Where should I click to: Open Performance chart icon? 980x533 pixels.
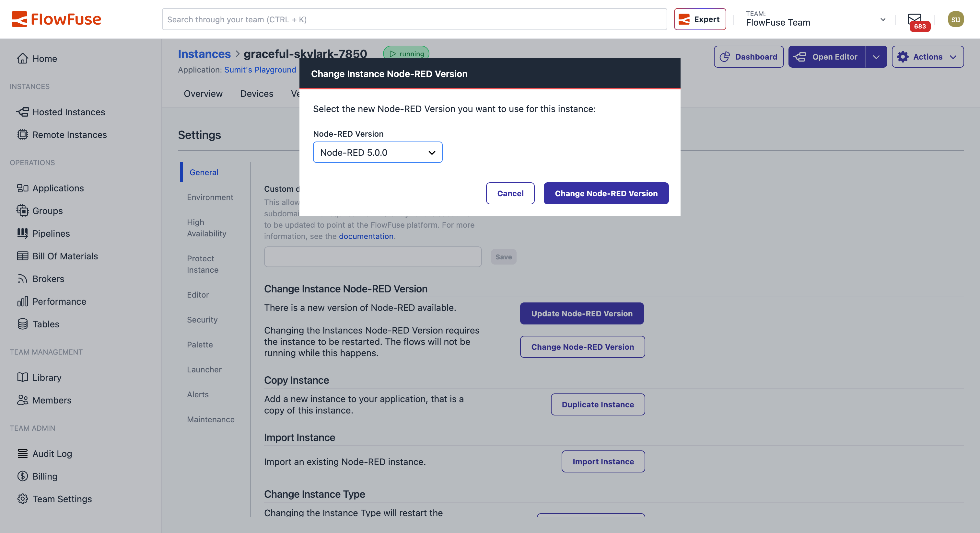tap(22, 301)
